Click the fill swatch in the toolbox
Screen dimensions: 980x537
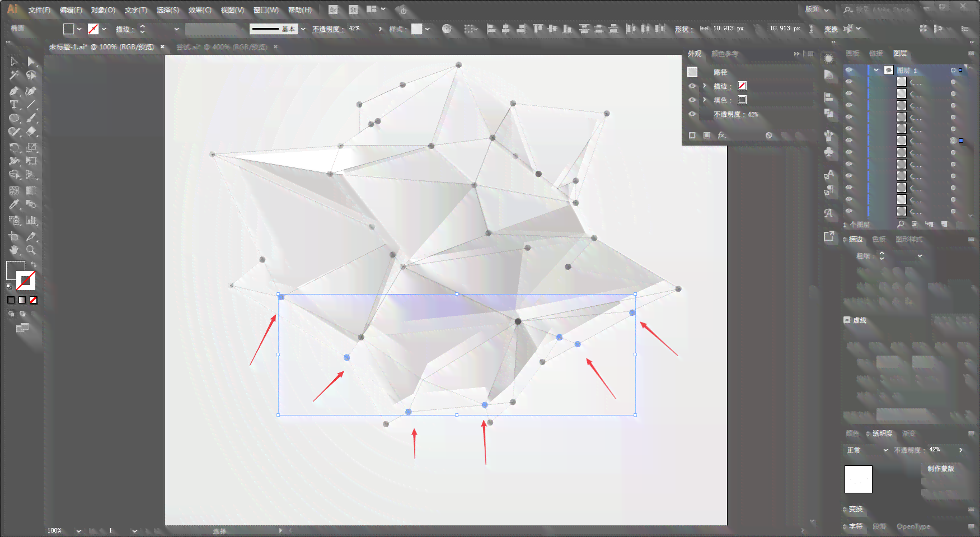point(16,270)
